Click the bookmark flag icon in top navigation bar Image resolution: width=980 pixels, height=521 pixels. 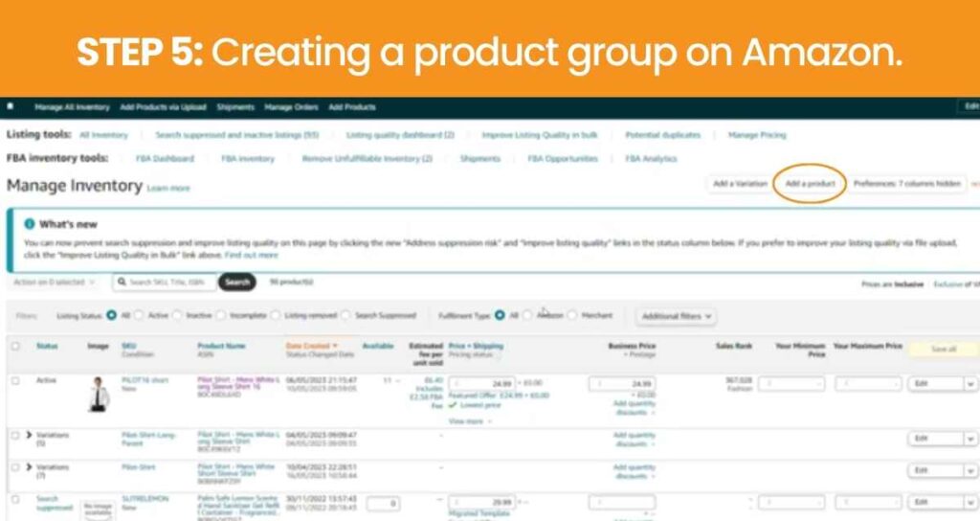10,106
